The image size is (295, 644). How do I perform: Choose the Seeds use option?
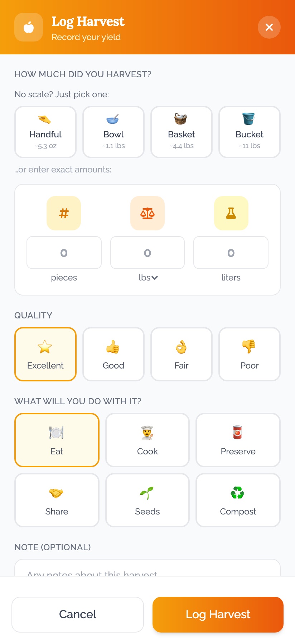(x=147, y=500)
